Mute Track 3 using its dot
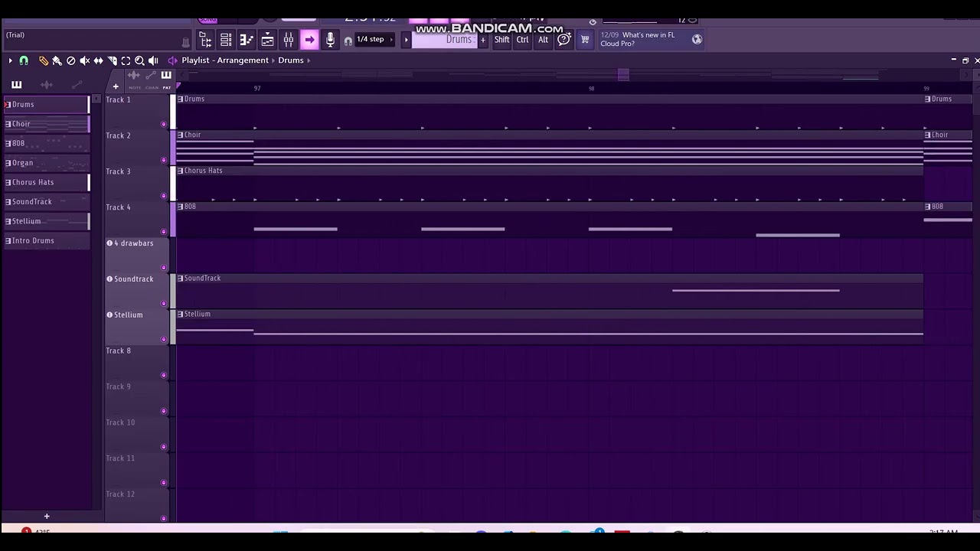 164,196
